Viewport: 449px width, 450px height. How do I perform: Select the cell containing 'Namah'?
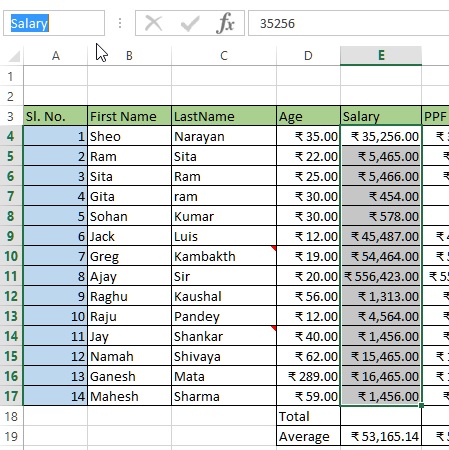(129, 356)
